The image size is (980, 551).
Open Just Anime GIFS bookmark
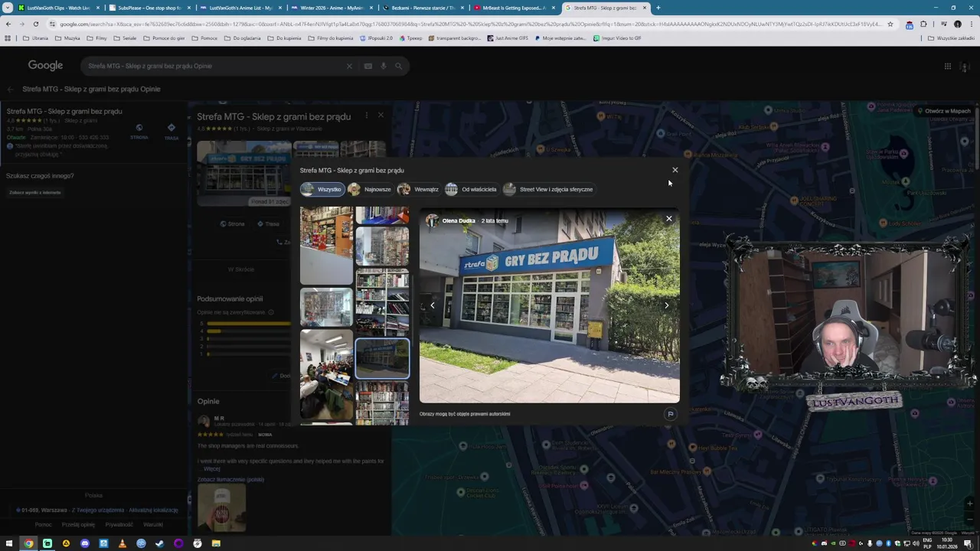[x=508, y=38]
